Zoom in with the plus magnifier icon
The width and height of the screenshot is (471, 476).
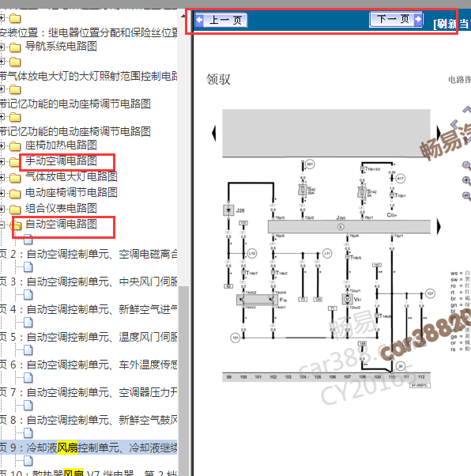click(x=466, y=180)
